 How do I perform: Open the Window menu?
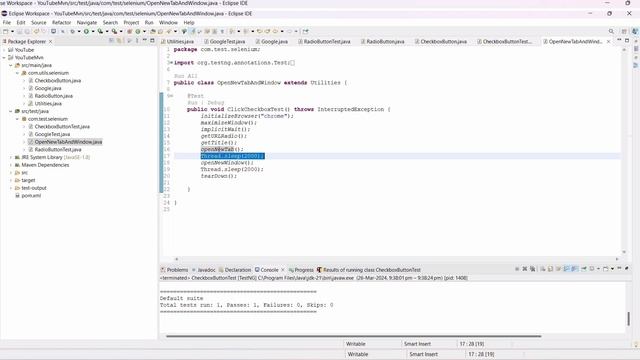tap(168, 22)
